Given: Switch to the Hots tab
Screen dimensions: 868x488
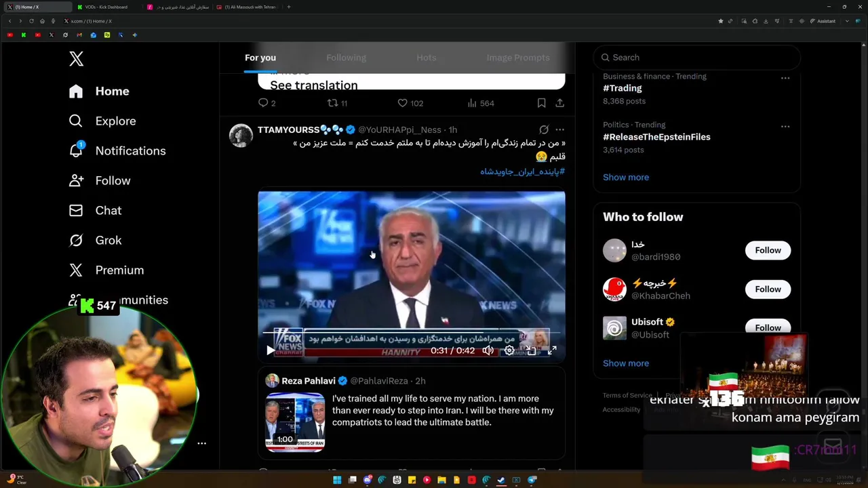Looking at the screenshot, I should pos(427,58).
